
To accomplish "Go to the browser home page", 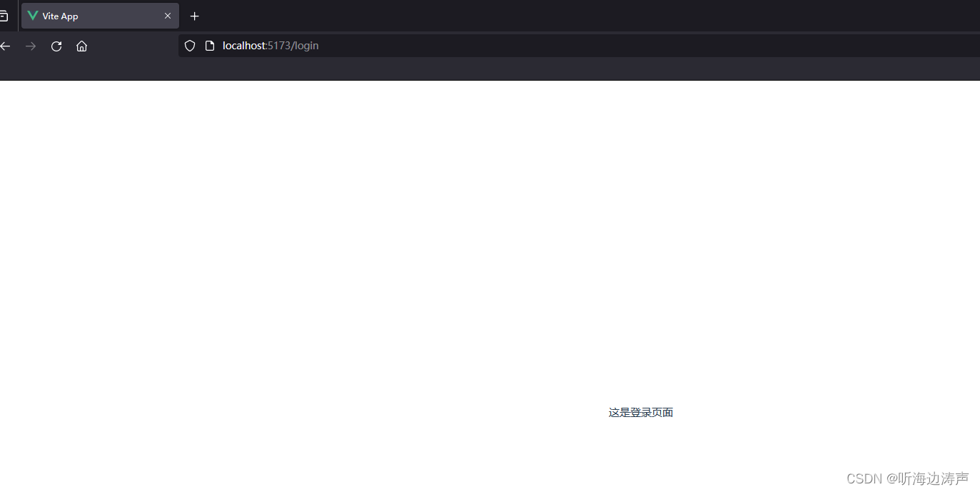I will tap(82, 46).
